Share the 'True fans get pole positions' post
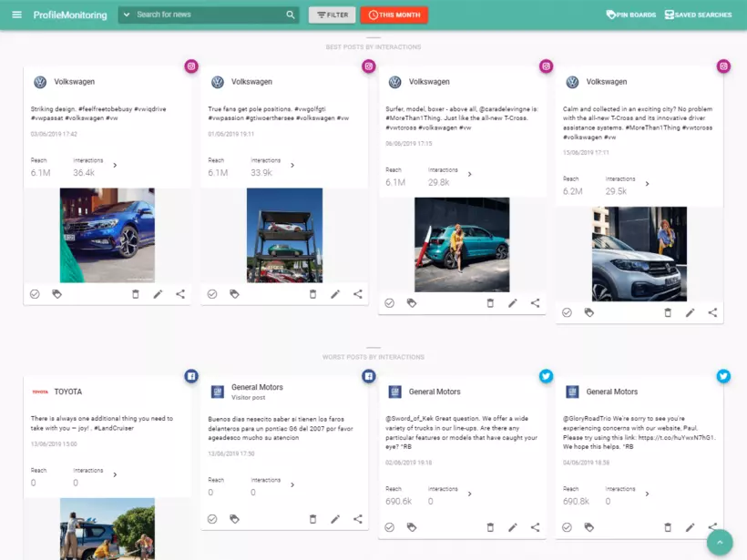The image size is (747, 560). coord(358,294)
